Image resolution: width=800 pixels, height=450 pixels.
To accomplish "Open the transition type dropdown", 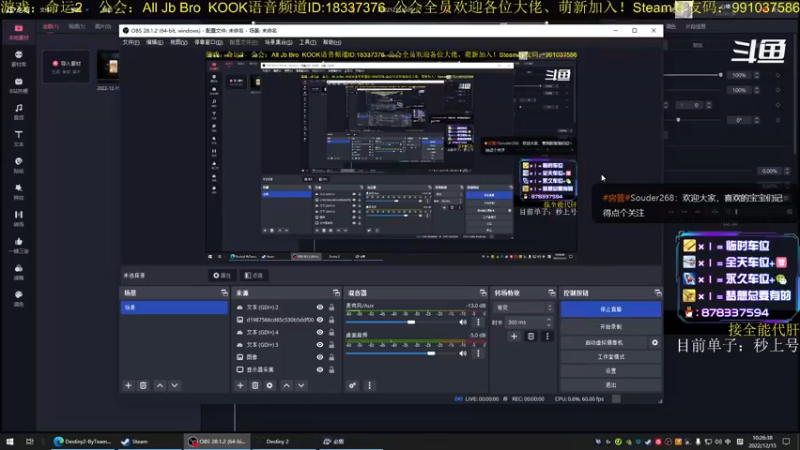I will click(523, 308).
